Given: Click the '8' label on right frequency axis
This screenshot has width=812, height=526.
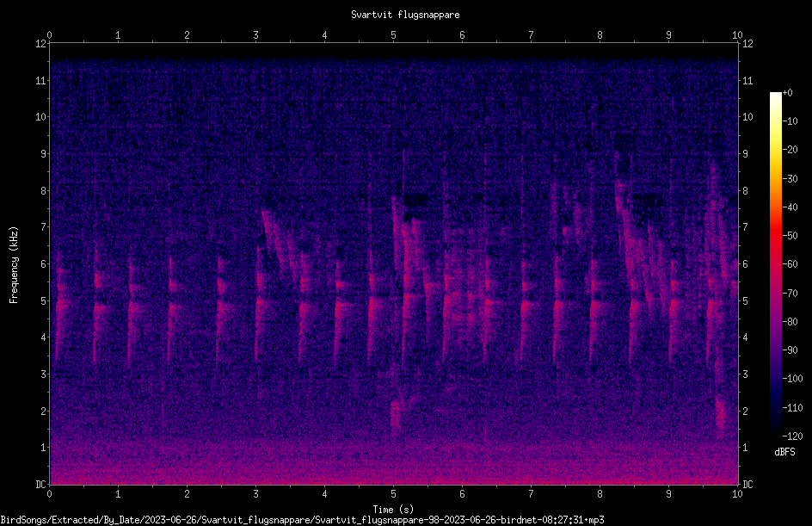Looking at the screenshot, I should [745, 191].
